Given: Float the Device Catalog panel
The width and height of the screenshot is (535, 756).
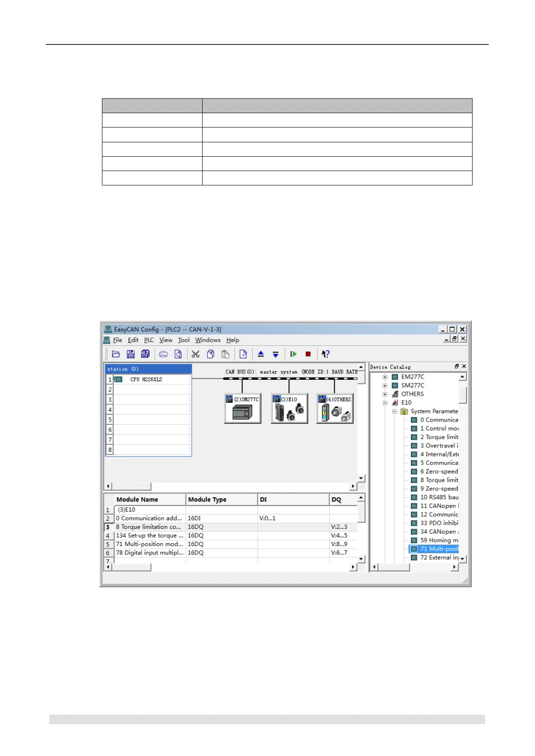Looking at the screenshot, I should [456, 366].
